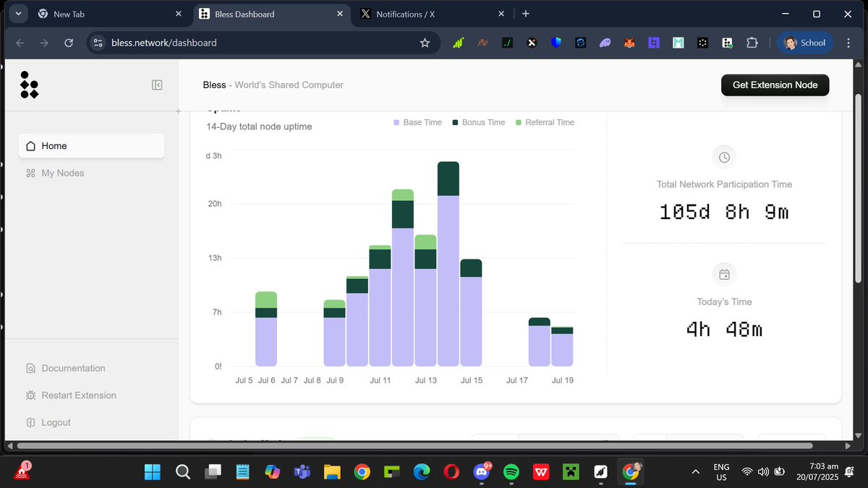Click the Get Extension Node button
The image size is (868, 488).
(775, 85)
